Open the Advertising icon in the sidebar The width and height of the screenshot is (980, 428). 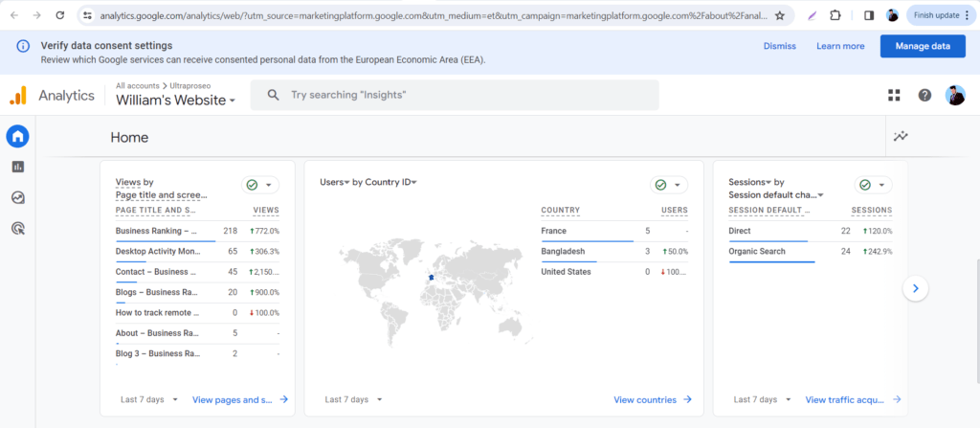point(17,229)
